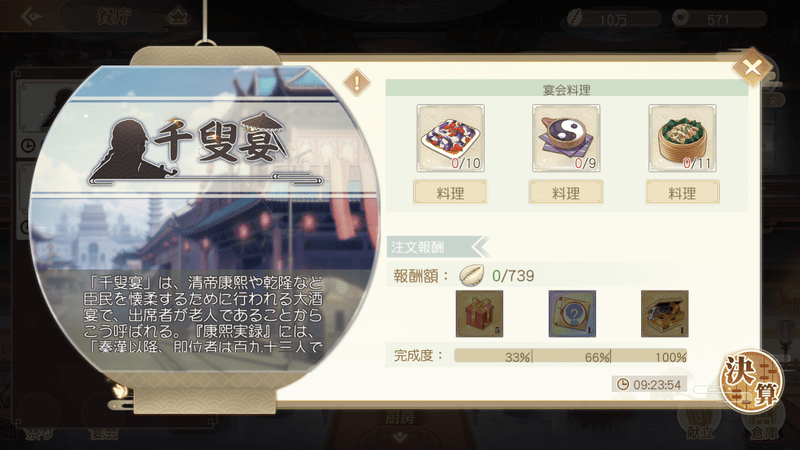Select the bamboo steamer dish 0/11 icon
This screenshot has height=450, width=800.
[x=682, y=138]
